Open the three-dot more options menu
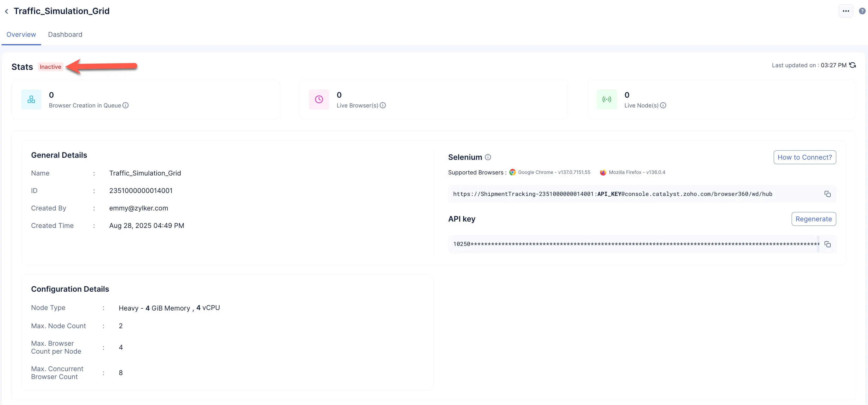This screenshot has height=405, width=868. tap(845, 11)
